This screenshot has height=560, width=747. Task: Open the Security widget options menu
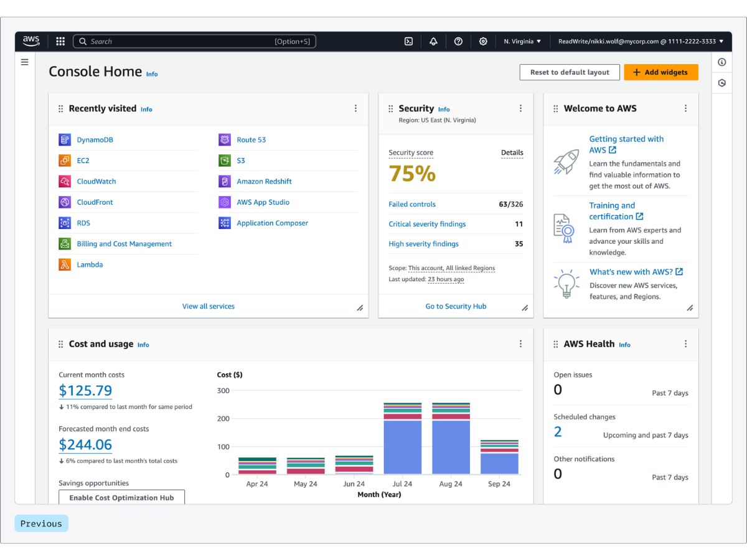520,108
